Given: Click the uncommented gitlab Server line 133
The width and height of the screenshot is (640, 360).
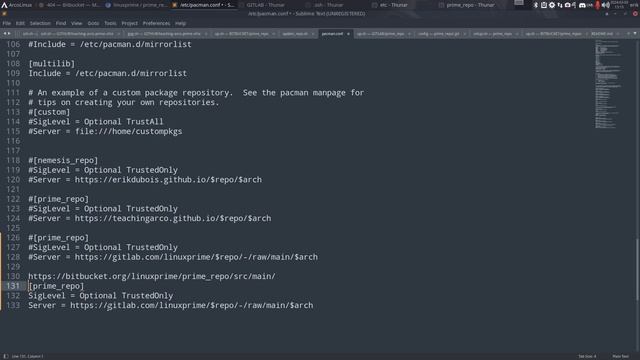Looking at the screenshot, I should tap(171, 305).
